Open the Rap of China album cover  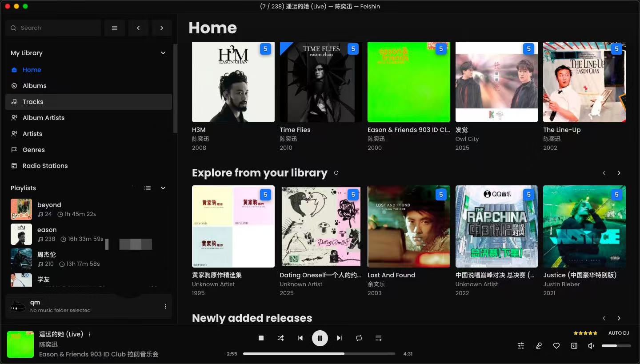496,226
